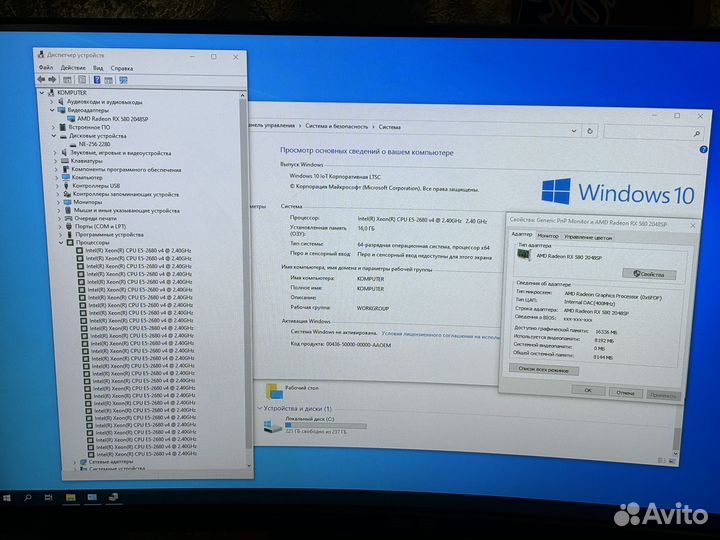720x540 pixels.
Task: Click OK in the adapter properties dialog
Action: click(588, 394)
